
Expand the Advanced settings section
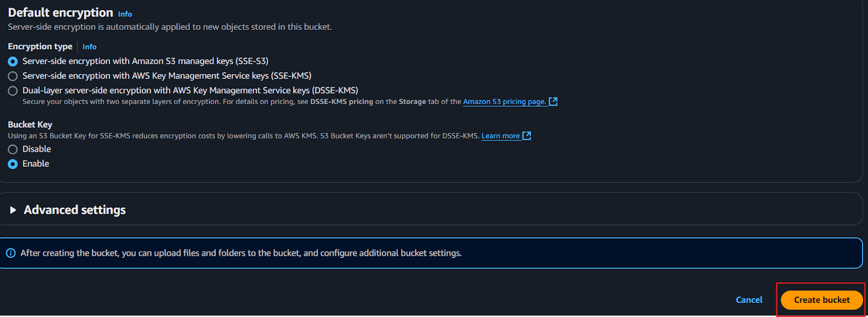click(x=13, y=210)
